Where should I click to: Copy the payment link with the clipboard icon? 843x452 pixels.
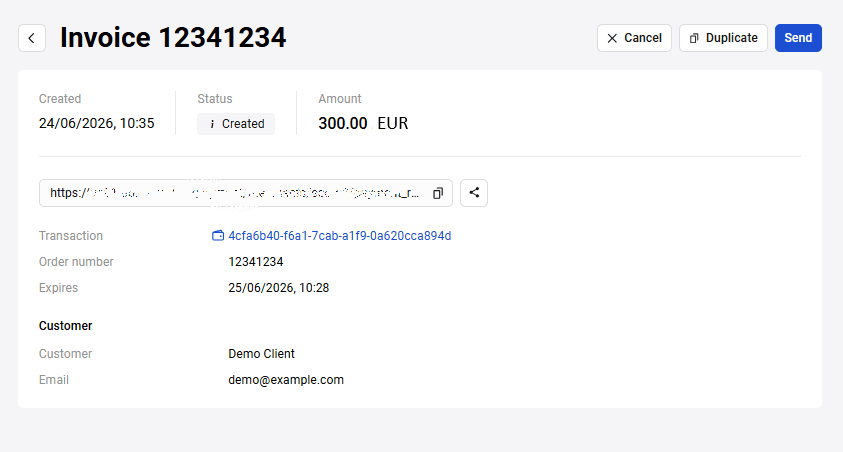pos(438,193)
